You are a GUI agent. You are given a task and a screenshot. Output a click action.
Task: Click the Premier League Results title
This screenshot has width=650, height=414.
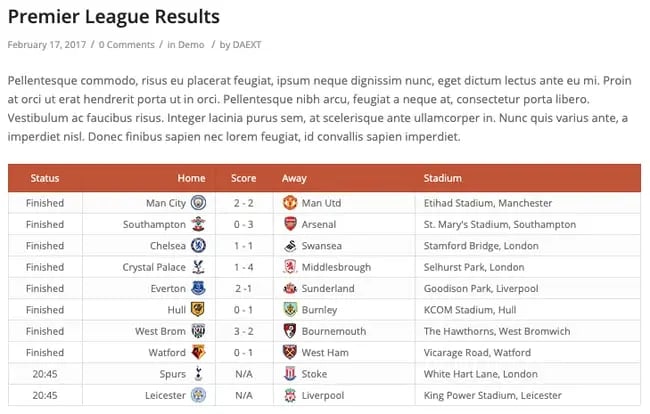[113, 17]
